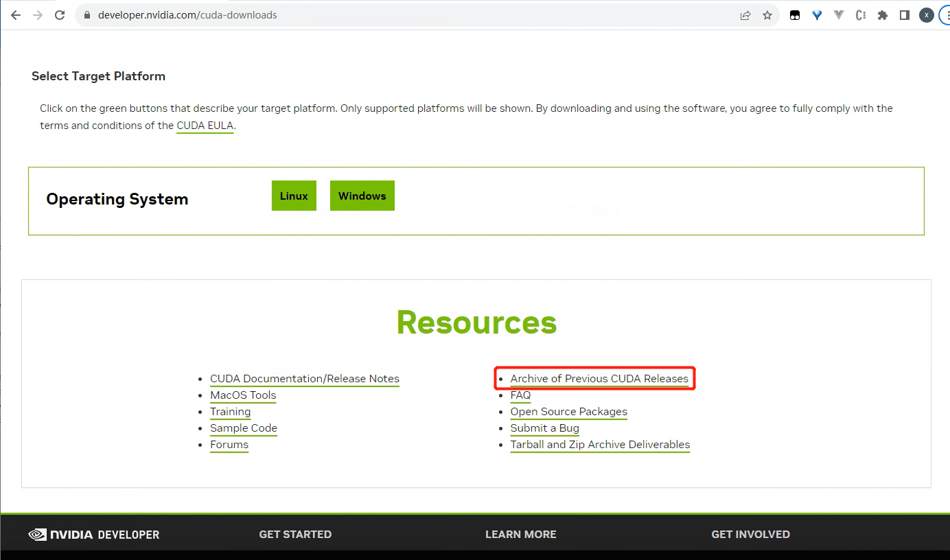Share this page using the share icon

[745, 15]
